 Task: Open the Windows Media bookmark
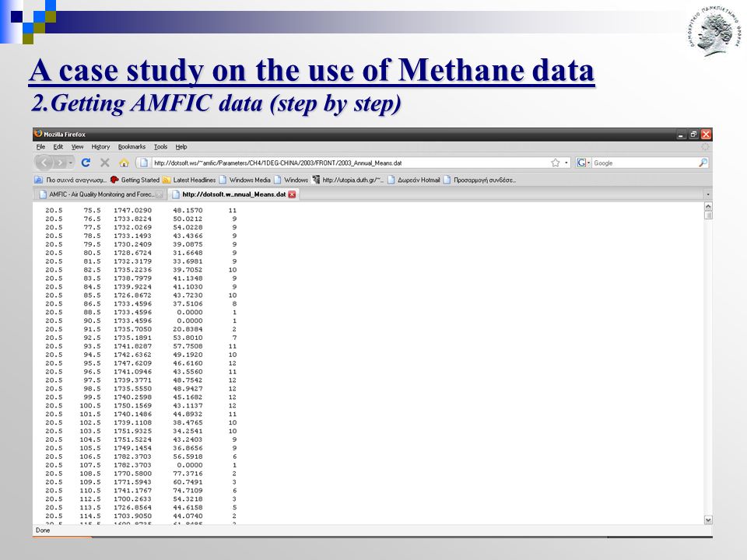[244, 180]
